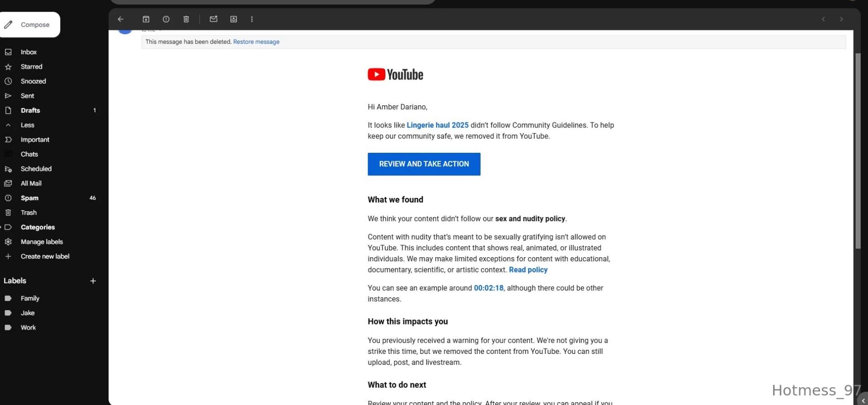This screenshot has height=405, width=868.
Task: Click the Inbox envelope icon
Action: pyautogui.click(x=8, y=52)
